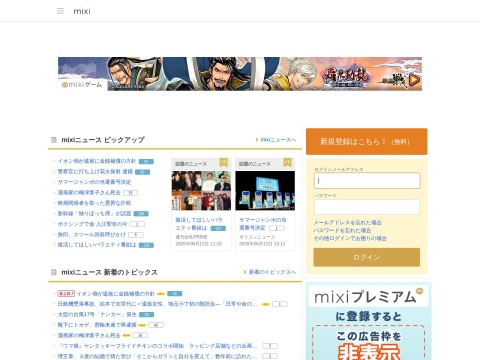
Task: Click NEW label beside 靴下にトカゲ topic
Action: point(142,325)
